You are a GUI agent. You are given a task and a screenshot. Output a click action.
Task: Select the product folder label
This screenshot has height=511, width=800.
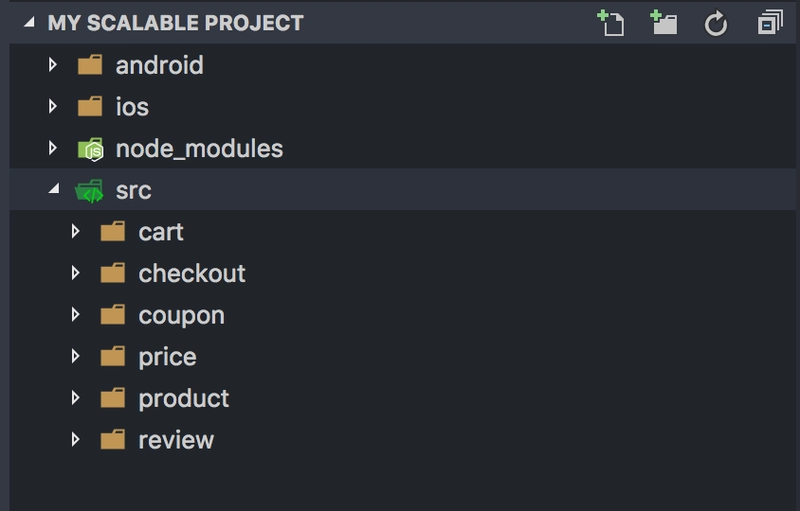click(x=184, y=399)
